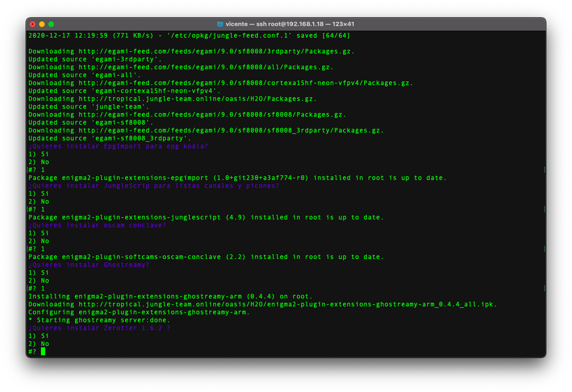
Task: Maximize the window with the green button
Action: tap(51, 24)
